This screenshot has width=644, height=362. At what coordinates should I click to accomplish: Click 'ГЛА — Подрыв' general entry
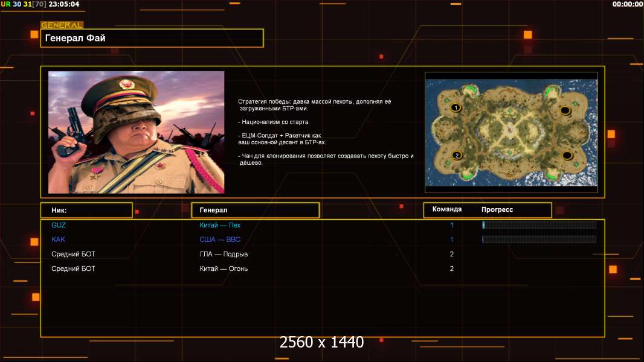point(224,254)
